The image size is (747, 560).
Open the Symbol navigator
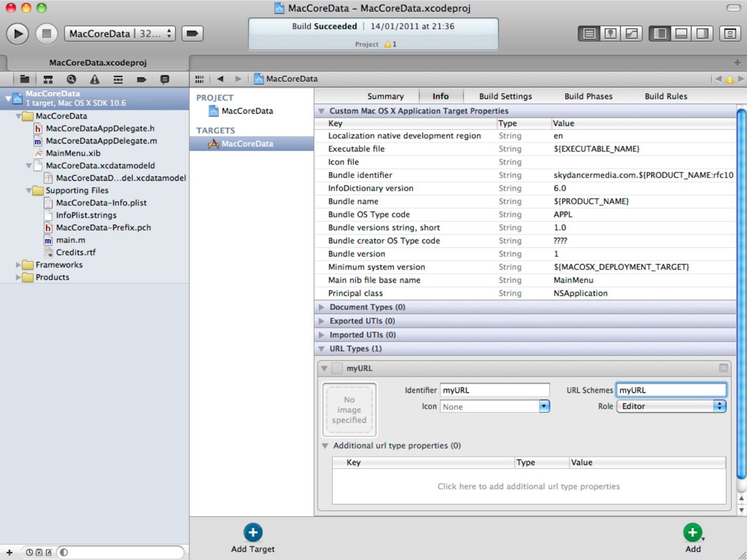tap(48, 79)
